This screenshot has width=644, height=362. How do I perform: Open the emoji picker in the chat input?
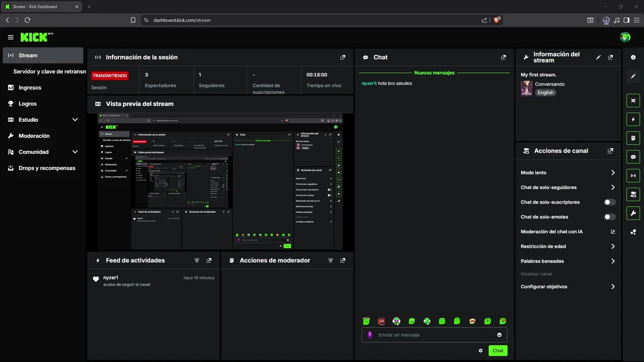click(500, 335)
